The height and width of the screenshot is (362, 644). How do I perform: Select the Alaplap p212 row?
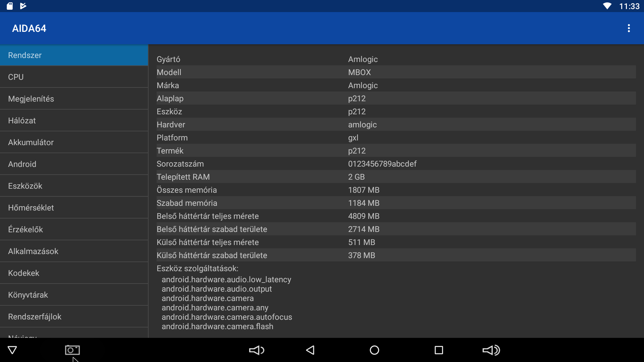pos(396,99)
